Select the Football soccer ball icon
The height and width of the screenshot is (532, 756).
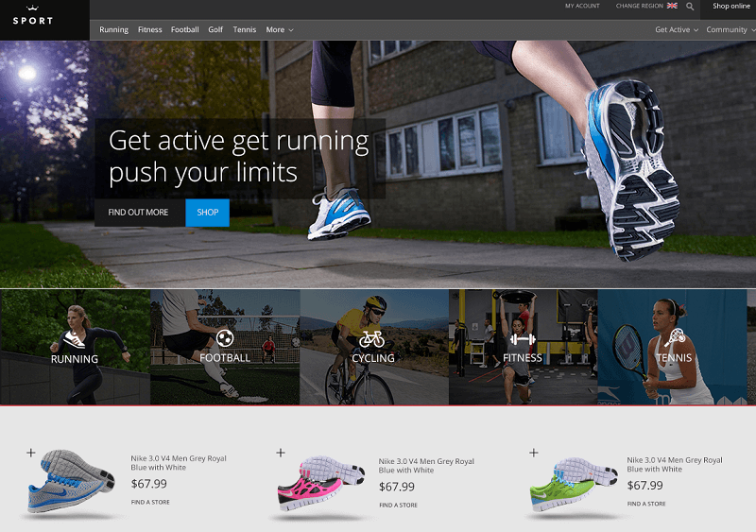[225, 337]
